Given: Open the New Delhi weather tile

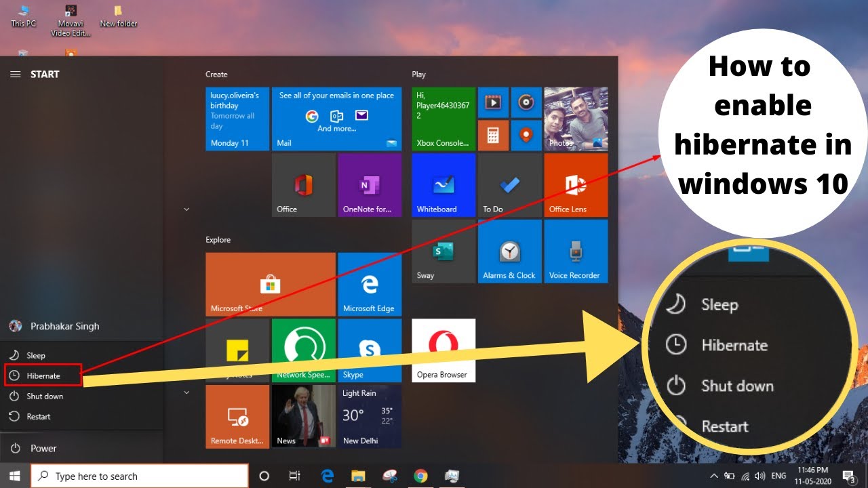Looking at the screenshot, I should click(370, 418).
